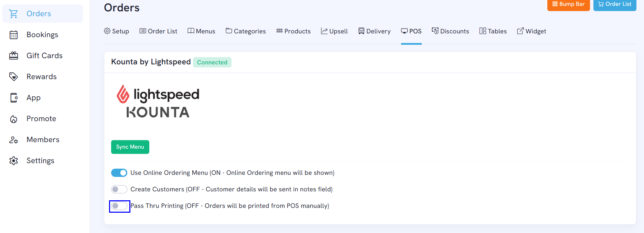Click the Bookings calendar icon
The image size is (644, 233).
point(13,35)
